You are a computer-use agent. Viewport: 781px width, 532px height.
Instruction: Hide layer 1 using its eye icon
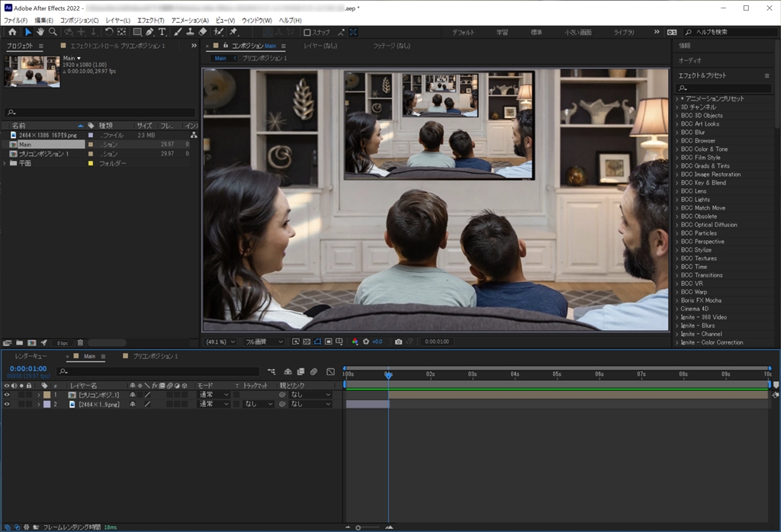(x=7, y=395)
